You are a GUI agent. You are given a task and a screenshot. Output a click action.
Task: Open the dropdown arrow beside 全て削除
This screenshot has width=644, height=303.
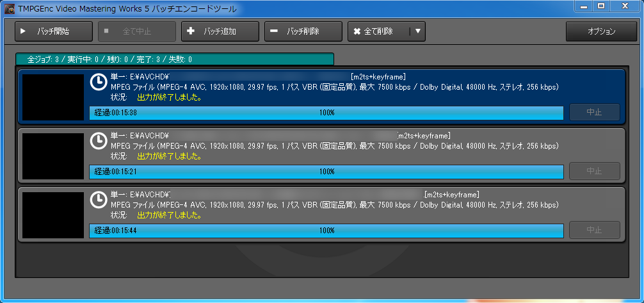pos(417,31)
